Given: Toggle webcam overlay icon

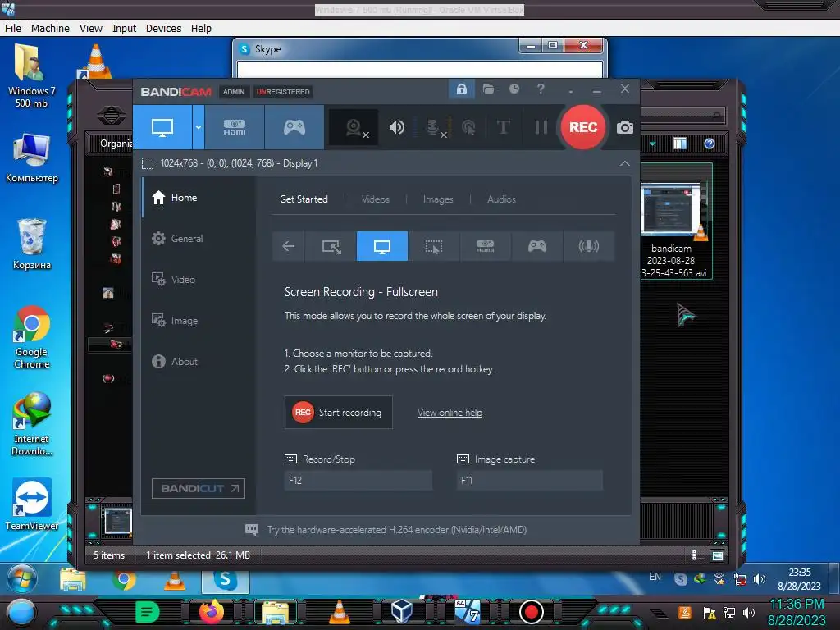Looking at the screenshot, I should [x=354, y=127].
